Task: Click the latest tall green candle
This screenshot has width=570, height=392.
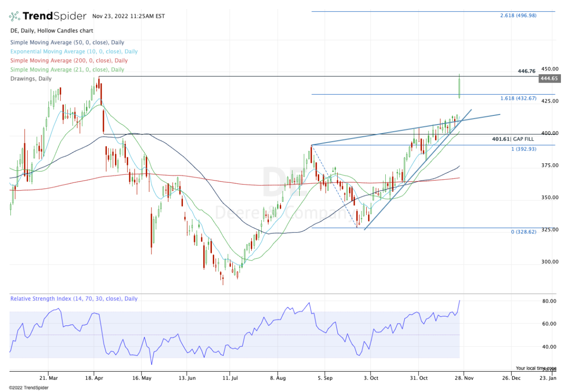Action: coord(459,86)
